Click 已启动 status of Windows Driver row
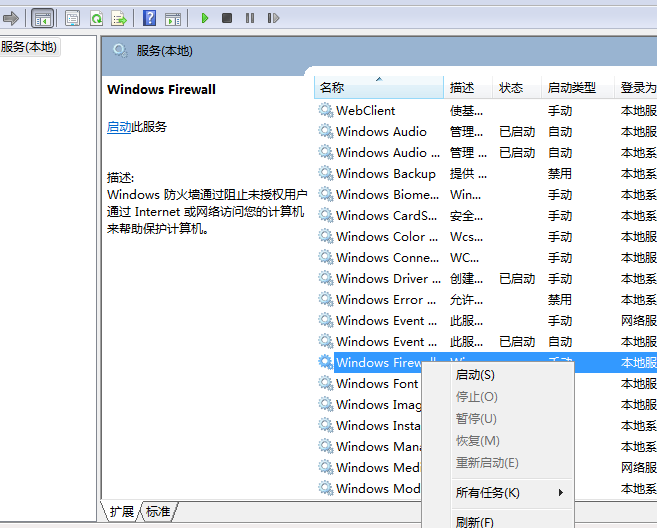Screen dimensions: 657x528 tap(517, 279)
